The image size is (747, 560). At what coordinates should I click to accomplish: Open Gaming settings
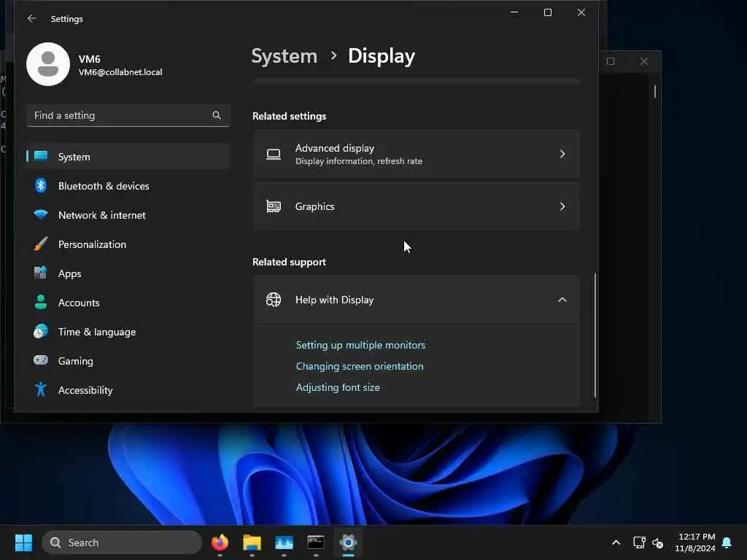[128, 361]
